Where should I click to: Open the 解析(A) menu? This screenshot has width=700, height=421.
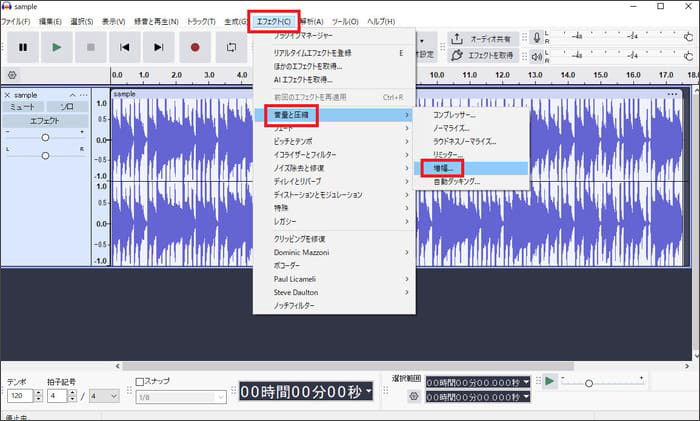[312, 21]
